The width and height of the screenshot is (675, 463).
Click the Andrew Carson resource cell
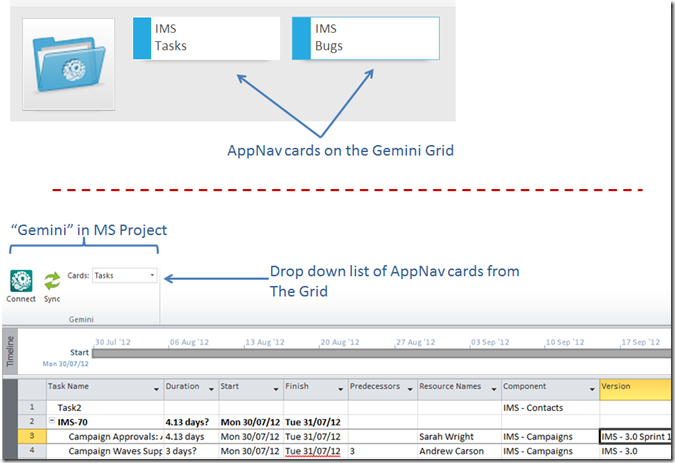(x=459, y=451)
